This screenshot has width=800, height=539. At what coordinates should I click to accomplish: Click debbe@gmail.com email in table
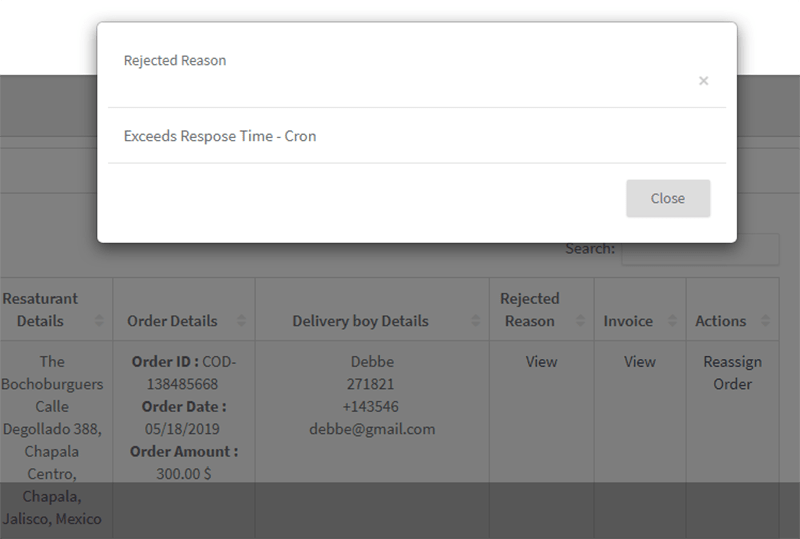coord(372,429)
